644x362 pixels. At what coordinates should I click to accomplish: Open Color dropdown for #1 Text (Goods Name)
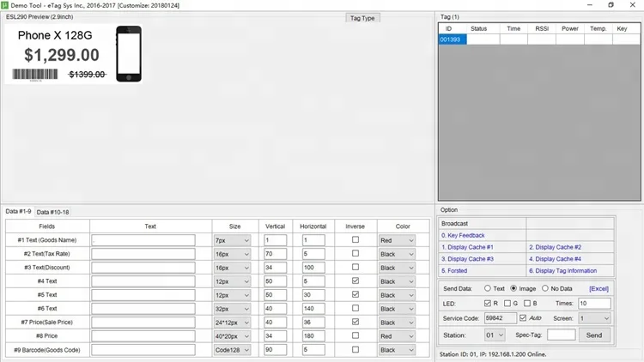pyautogui.click(x=397, y=240)
